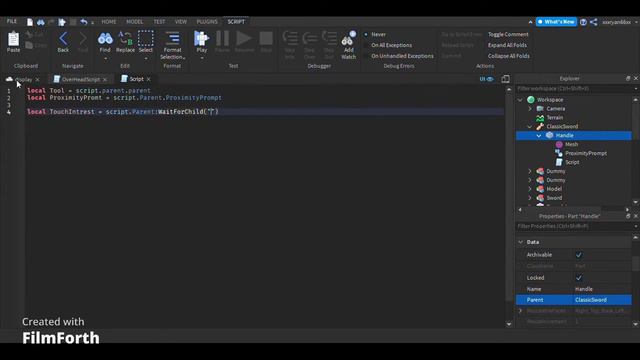Open help question-mark icon
The image size is (640, 360).
[x=583, y=22]
